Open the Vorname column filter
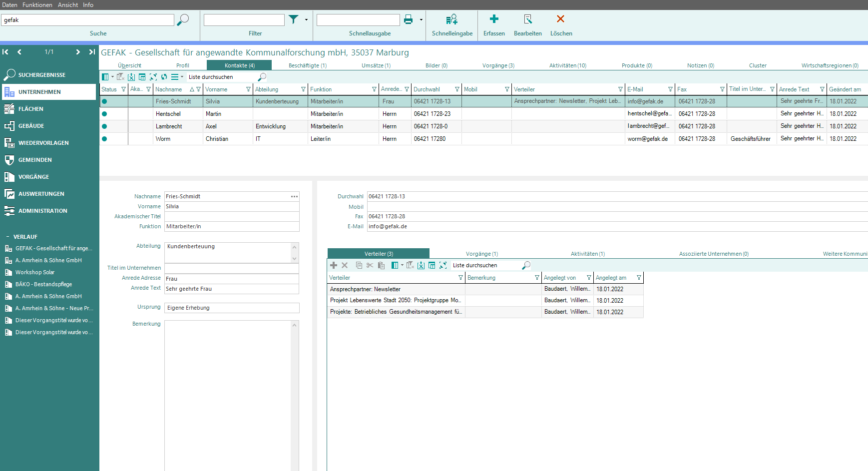Viewport: 868px width, 471px height. 248,89
